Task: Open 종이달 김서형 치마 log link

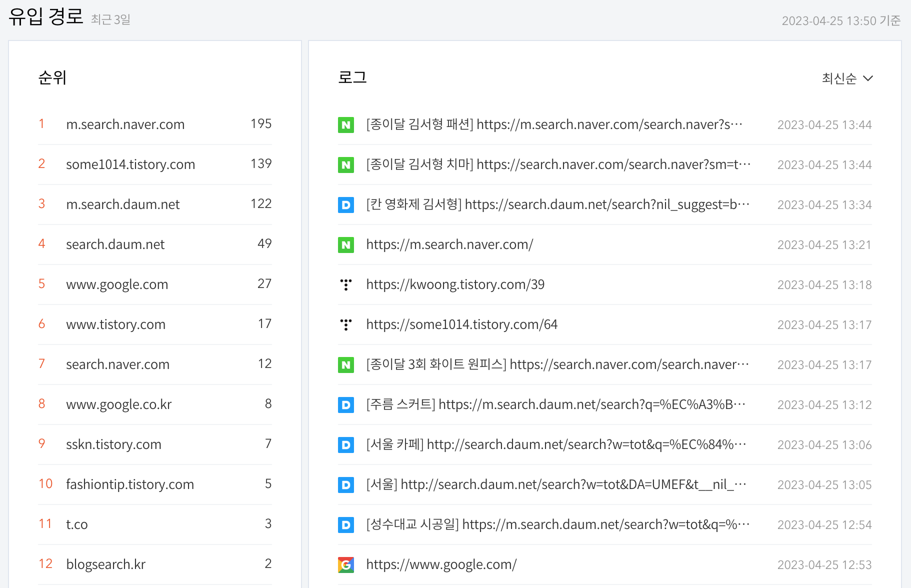Action: pos(558,164)
